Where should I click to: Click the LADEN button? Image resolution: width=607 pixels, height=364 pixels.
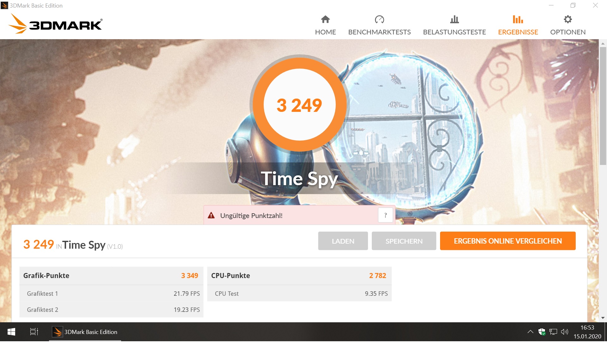pos(343,241)
